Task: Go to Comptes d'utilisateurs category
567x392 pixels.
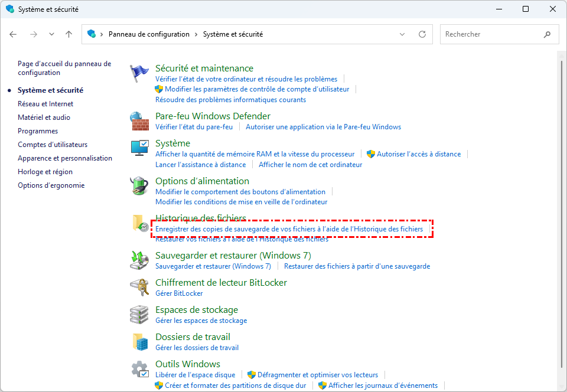Action: coord(53,145)
